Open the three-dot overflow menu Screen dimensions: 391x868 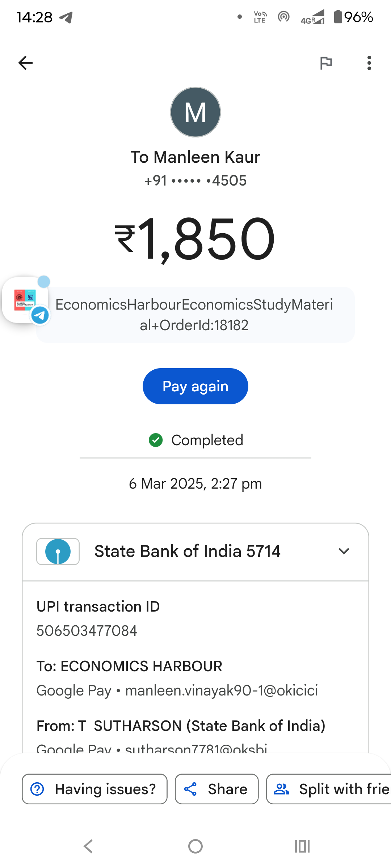pyautogui.click(x=369, y=63)
